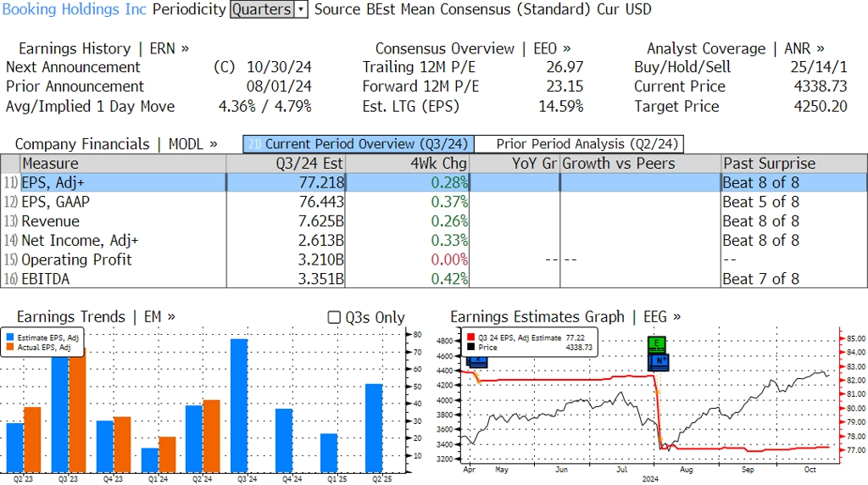
Task: Toggle the Q3s Only checkbox
Action: tap(334, 317)
